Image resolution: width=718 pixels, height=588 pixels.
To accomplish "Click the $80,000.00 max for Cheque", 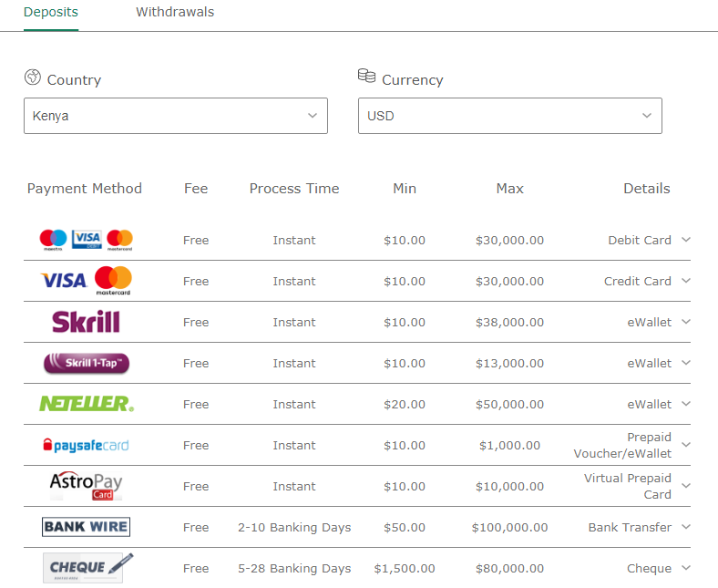I will coord(509,568).
